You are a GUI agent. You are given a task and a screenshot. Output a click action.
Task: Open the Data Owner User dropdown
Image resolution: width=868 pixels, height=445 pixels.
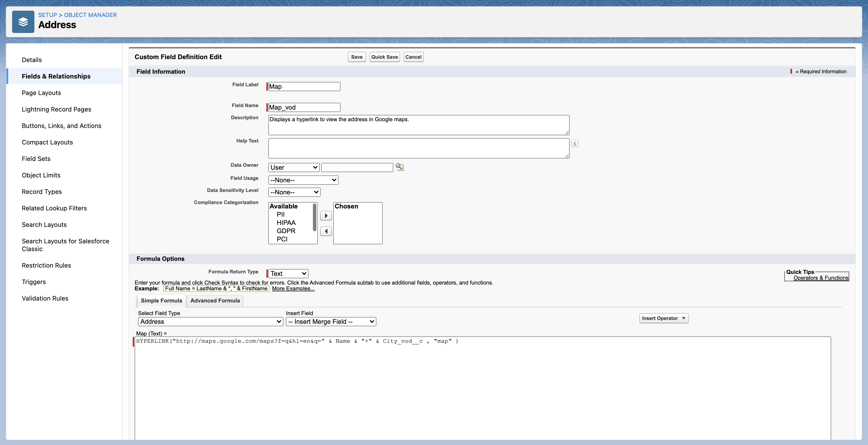point(294,167)
